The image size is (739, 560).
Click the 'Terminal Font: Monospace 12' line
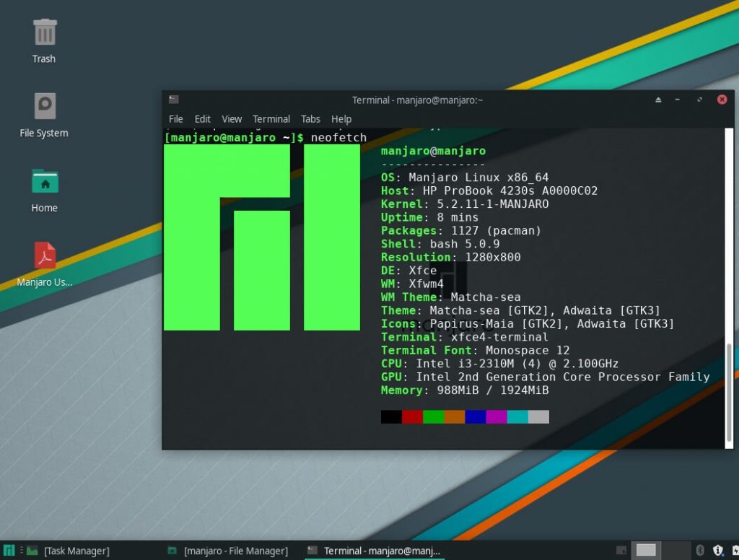475,350
